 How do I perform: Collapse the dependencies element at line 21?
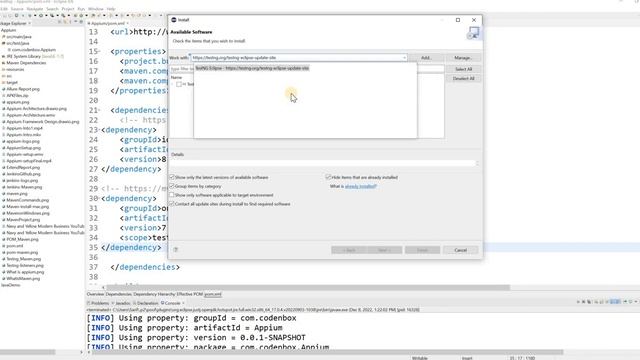[100, 110]
